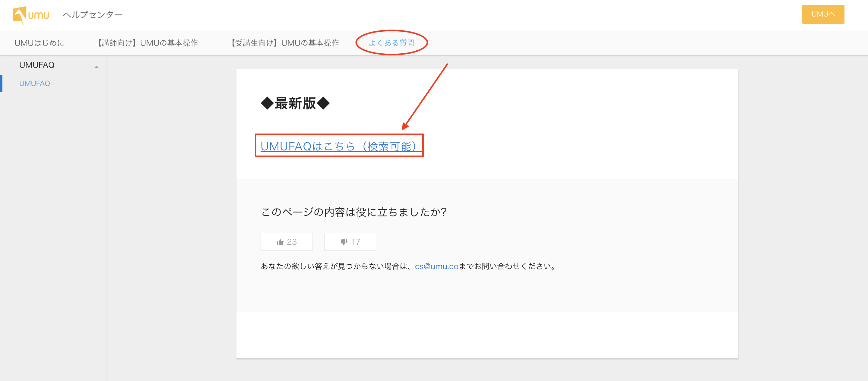The image size is (868, 381).
Task: Open the UMUFAQはこちら(検索可能)link
Action: pos(338,146)
